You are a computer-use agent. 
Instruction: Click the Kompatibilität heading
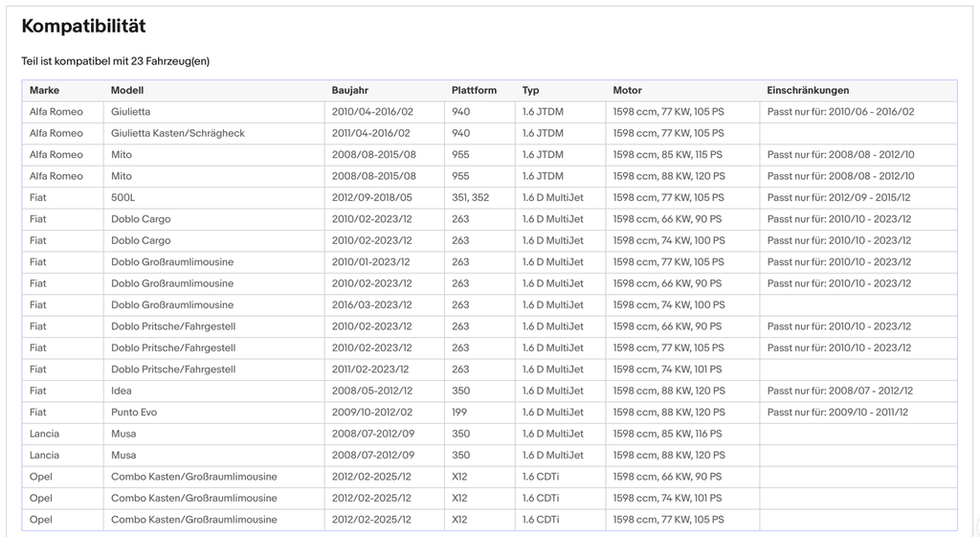(x=84, y=26)
